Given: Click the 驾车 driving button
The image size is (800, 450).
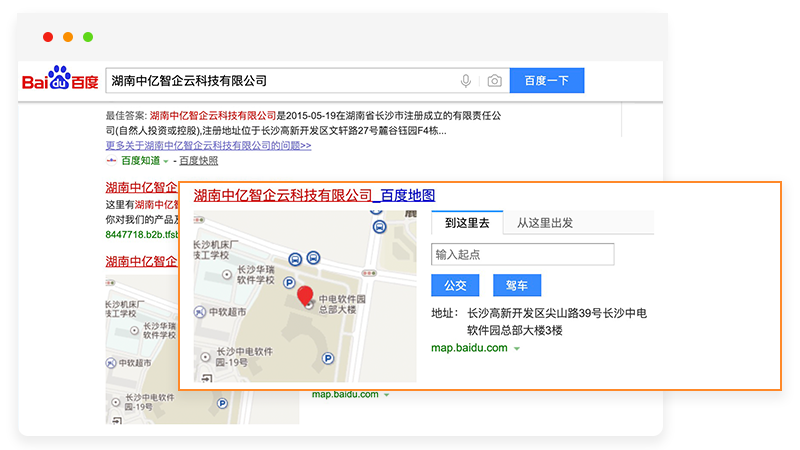Looking at the screenshot, I should tap(517, 285).
